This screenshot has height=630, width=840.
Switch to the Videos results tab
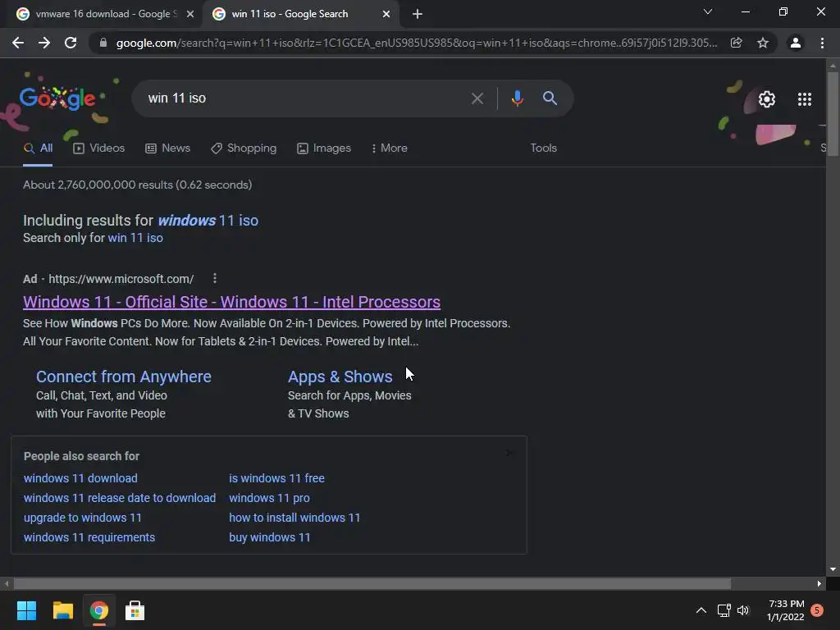click(99, 148)
